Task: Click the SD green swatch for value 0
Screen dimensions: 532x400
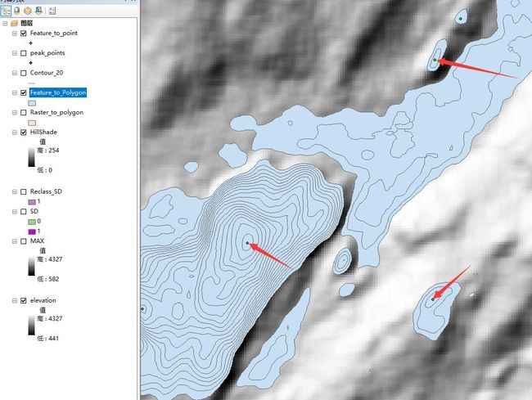Action: 32,222
